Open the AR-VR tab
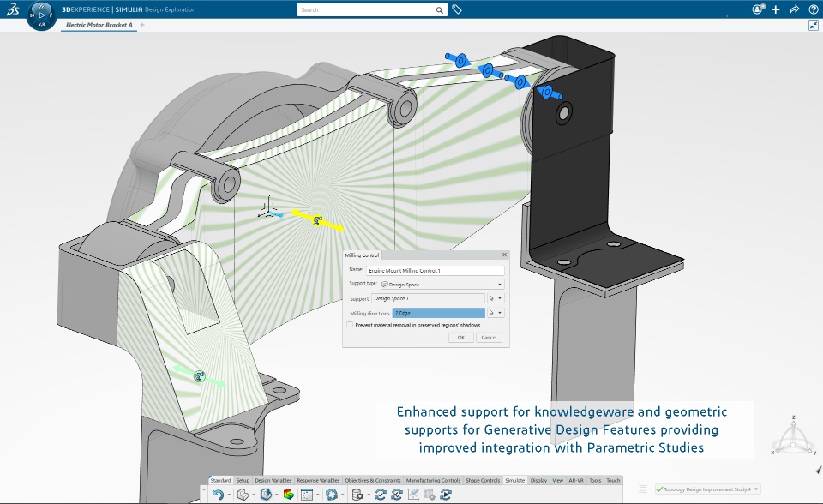The height and width of the screenshot is (504, 823). click(x=576, y=480)
